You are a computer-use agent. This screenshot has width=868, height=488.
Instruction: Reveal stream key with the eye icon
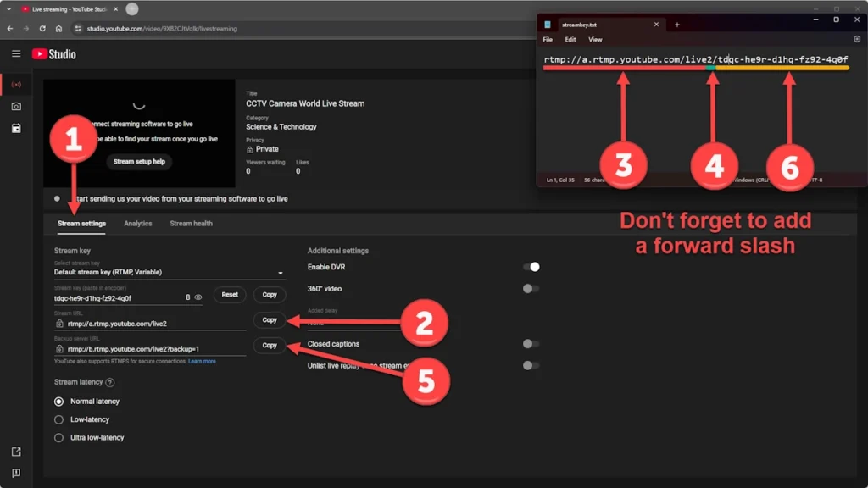[198, 297]
